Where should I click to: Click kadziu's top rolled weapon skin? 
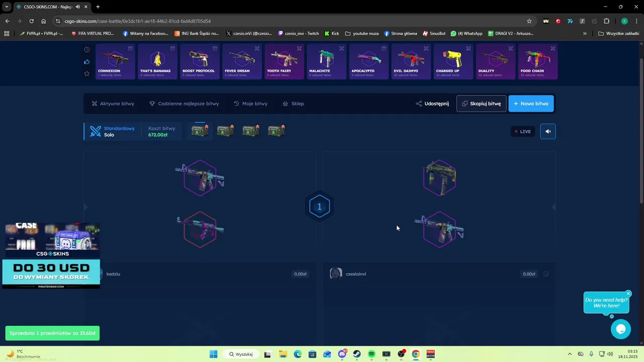pyautogui.click(x=200, y=177)
